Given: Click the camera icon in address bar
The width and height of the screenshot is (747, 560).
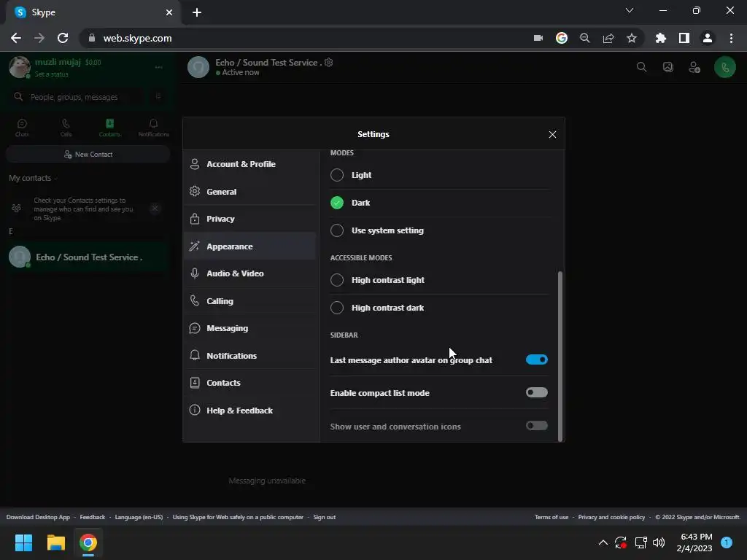Looking at the screenshot, I should click(x=538, y=38).
